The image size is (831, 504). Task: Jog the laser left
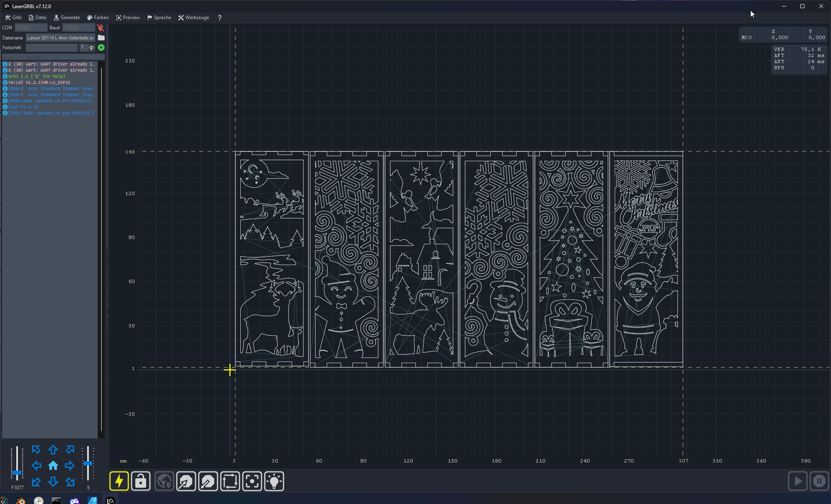click(36, 465)
